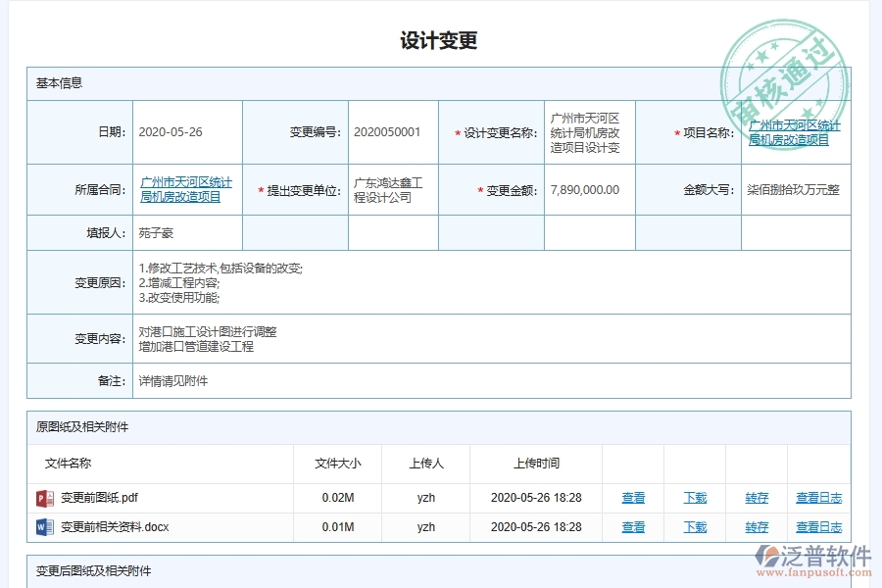查看 the 变更前相关资料.docx attachment

[x=632, y=527]
